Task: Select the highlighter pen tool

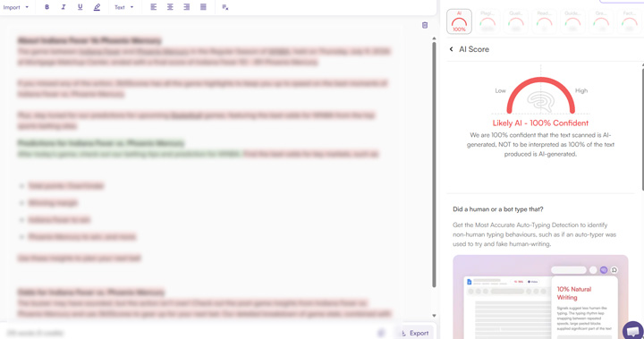Action: pos(97,7)
